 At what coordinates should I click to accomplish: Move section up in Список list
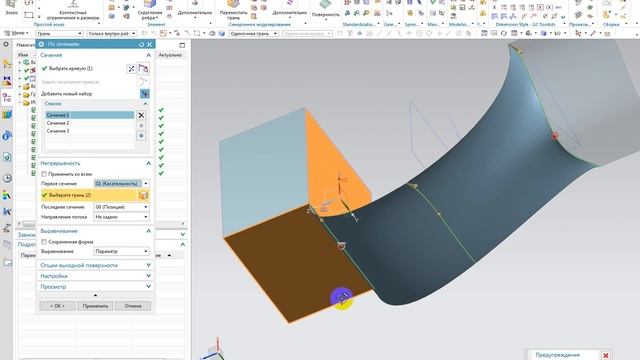(x=141, y=126)
